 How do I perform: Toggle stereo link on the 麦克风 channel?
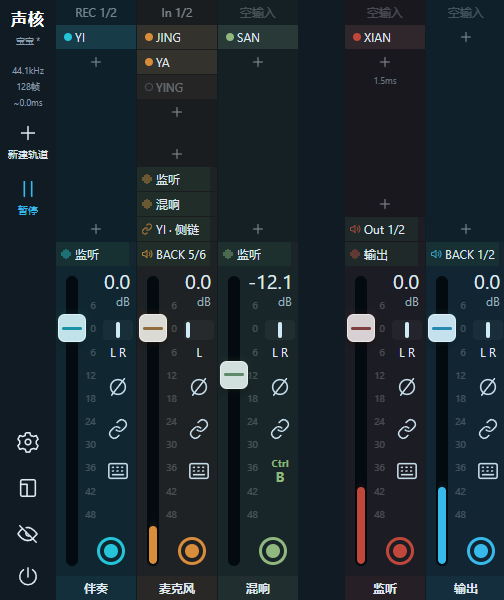coord(199,429)
